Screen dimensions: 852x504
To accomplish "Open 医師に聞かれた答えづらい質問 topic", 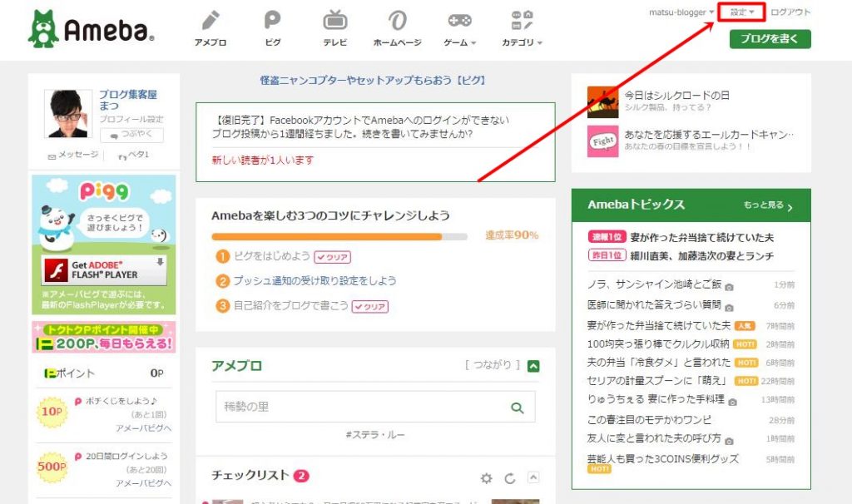I will click(x=654, y=304).
